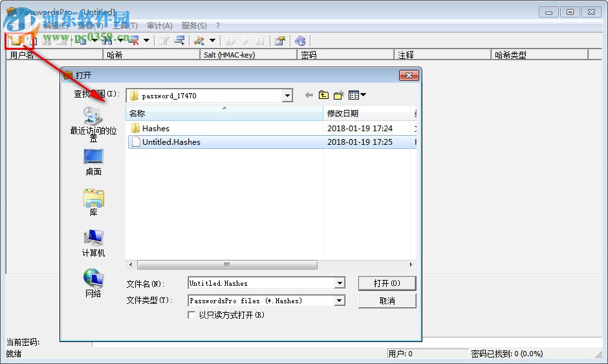Image resolution: width=608 pixels, height=364 pixels.
Task: Click the 用户名 column header
Action: click(54, 55)
